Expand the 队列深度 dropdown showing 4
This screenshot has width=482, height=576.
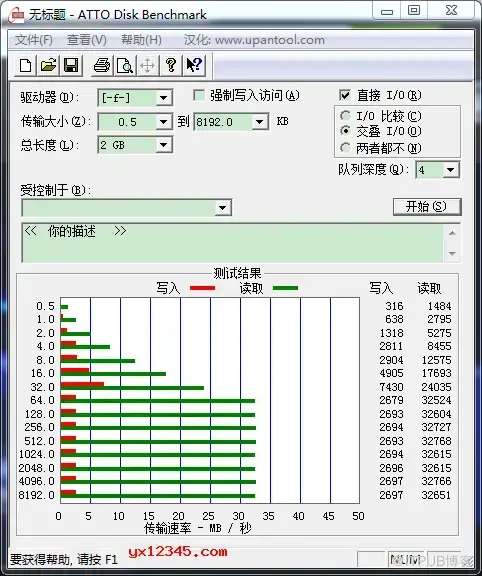(450, 170)
